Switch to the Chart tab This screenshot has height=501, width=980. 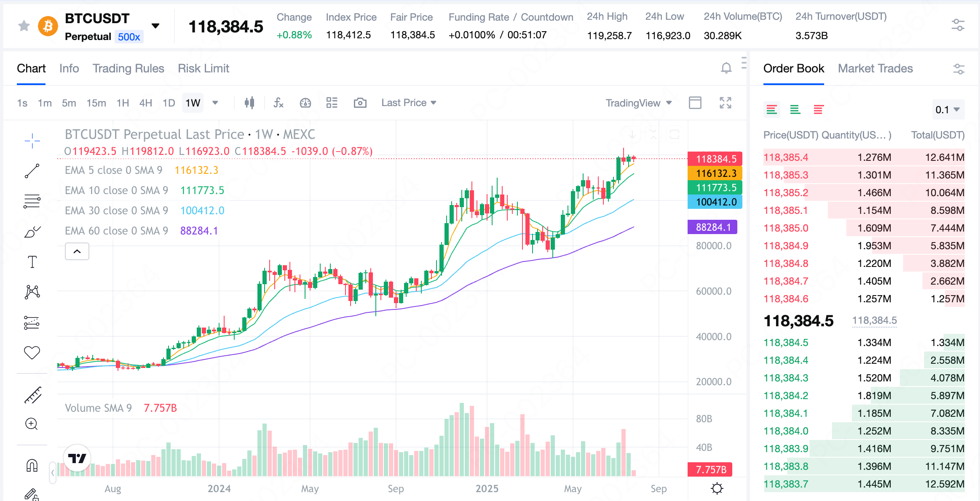pos(31,68)
